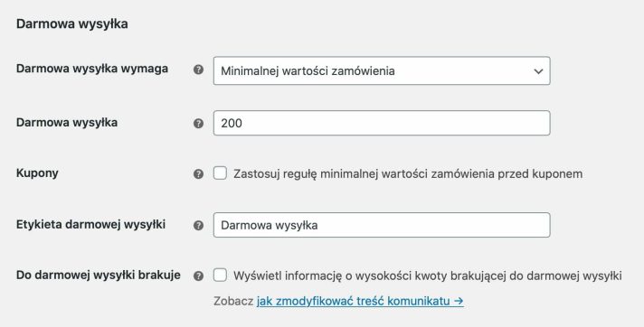The height and width of the screenshot is (327, 644).
Task: Click the Wyświetl informację o wysokości kwoty label
Action: (x=428, y=276)
